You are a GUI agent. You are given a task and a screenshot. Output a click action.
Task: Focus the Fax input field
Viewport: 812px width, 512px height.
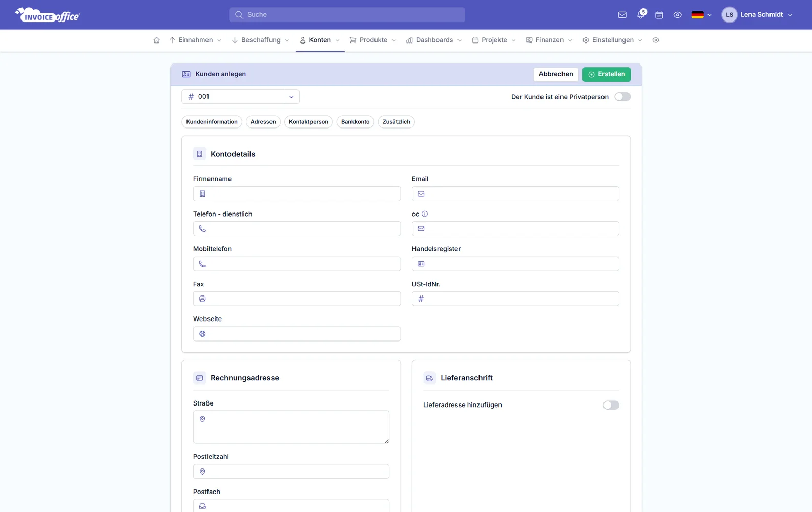click(297, 298)
